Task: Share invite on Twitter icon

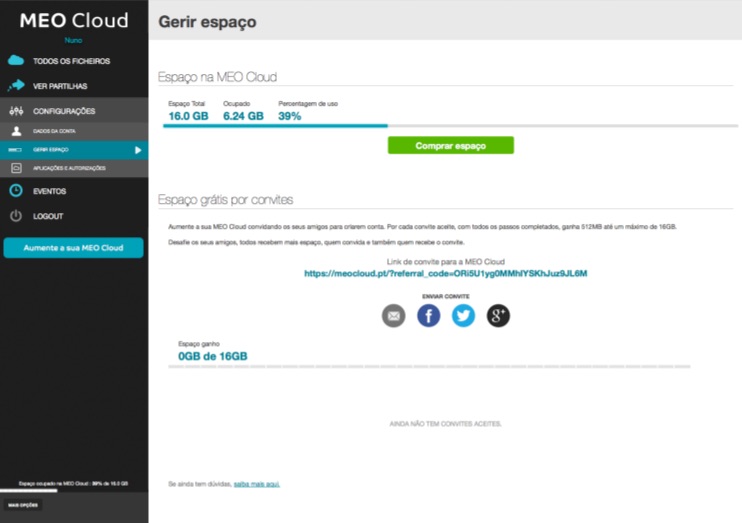Action: 463,316
